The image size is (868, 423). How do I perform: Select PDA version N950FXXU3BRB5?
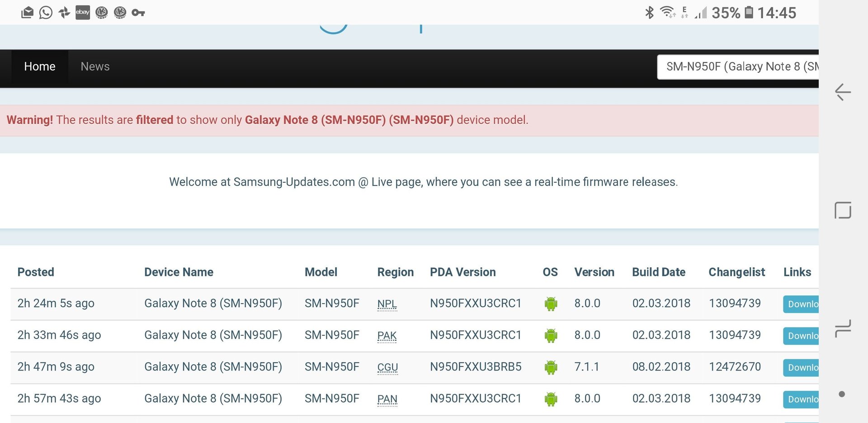[476, 366]
